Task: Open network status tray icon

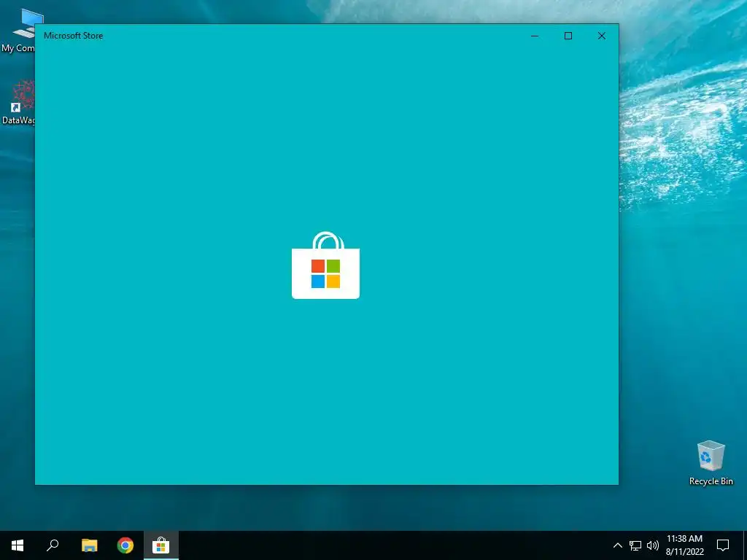Action: click(x=635, y=545)
